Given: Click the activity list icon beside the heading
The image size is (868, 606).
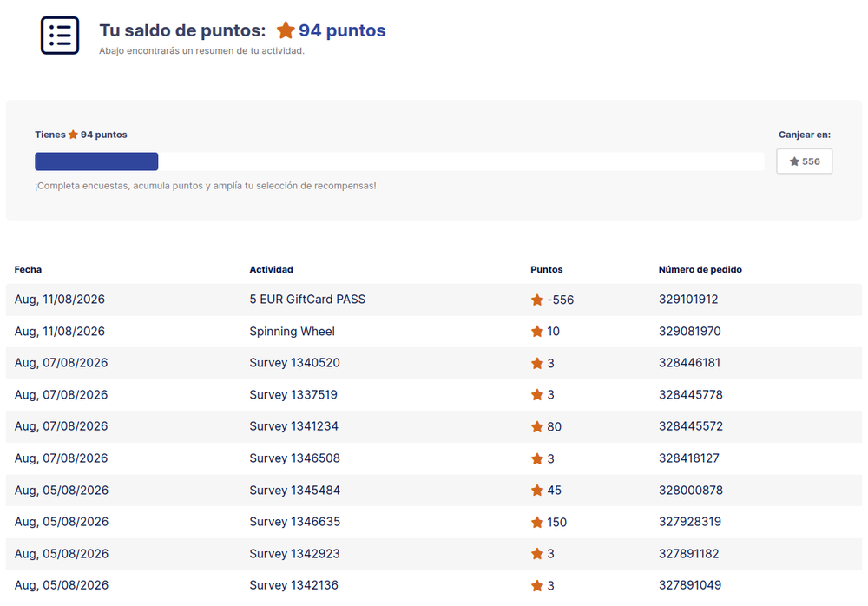Looking at the screenshot, I should 60,36.
